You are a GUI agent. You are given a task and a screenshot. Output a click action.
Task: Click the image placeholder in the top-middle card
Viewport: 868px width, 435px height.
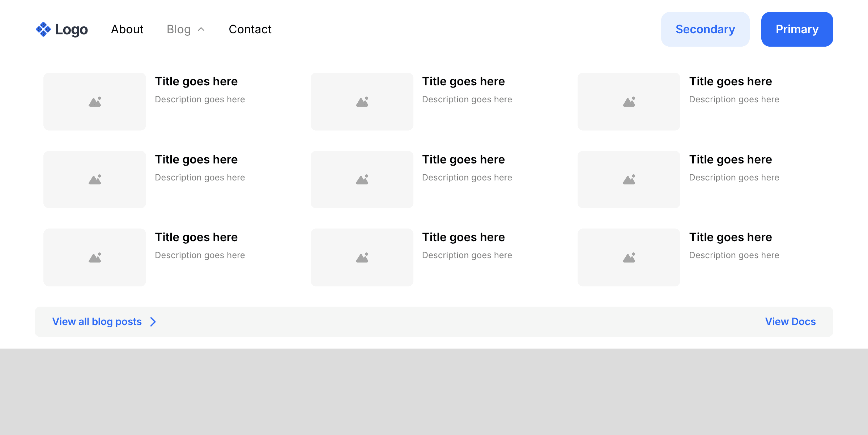pos(362,102)
